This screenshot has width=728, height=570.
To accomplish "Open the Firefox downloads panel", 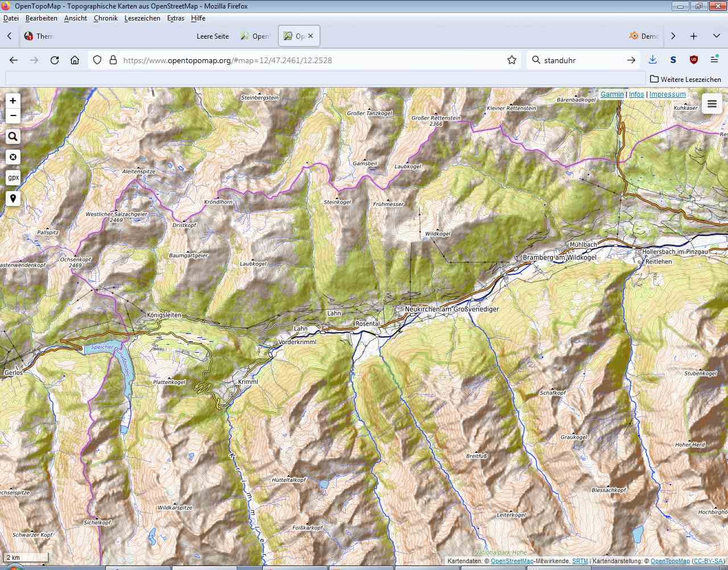I will pos(652,60).
